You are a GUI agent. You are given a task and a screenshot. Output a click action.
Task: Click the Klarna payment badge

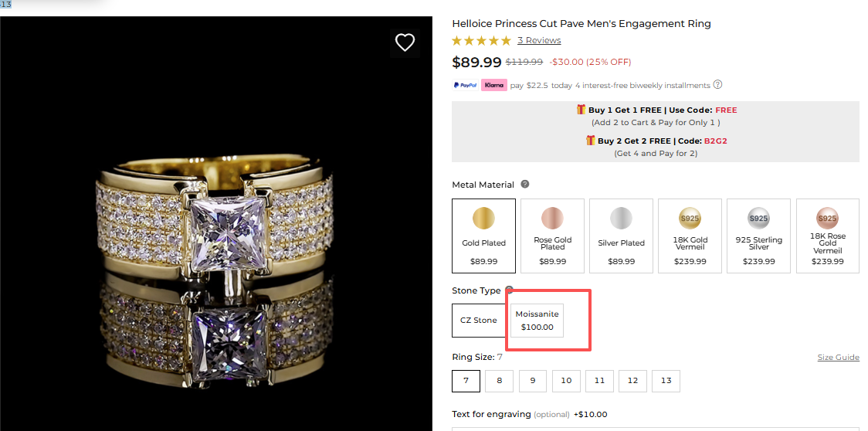pos(493,85)
